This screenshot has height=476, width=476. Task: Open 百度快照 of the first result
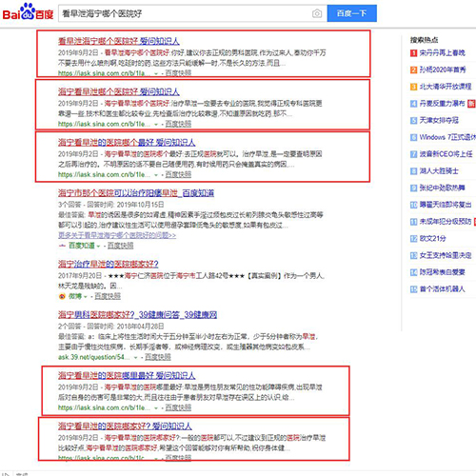click(178, 73)
